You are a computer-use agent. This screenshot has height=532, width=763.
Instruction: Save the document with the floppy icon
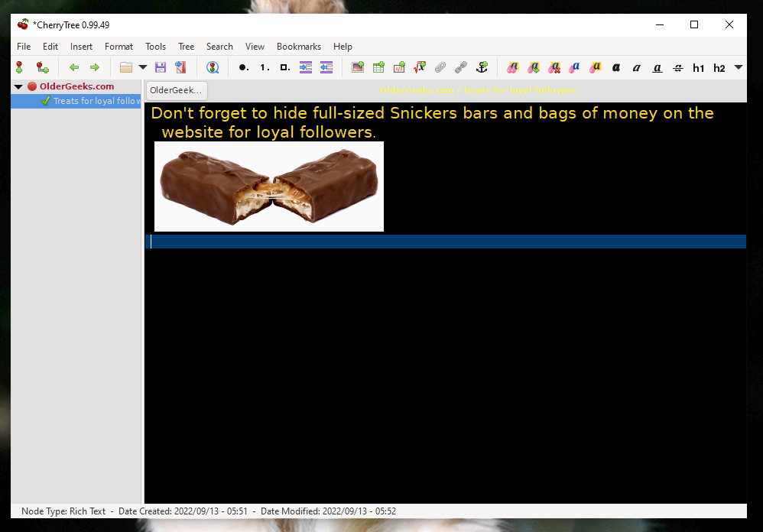tap(161, 67)
